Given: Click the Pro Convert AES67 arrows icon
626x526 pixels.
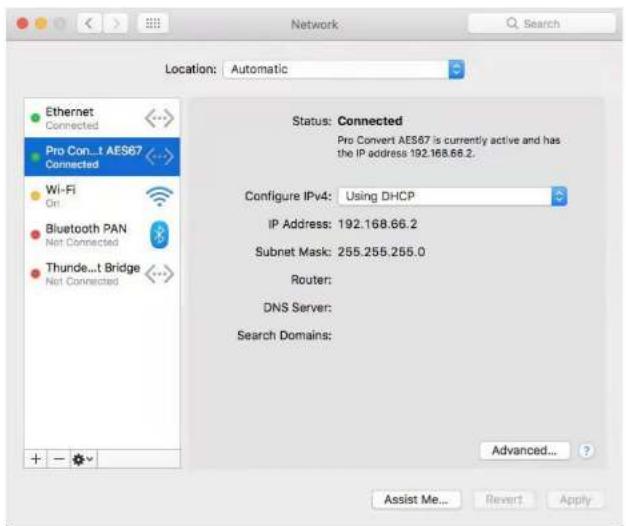Looking at the screenshot, I should (x=159, y=156).
